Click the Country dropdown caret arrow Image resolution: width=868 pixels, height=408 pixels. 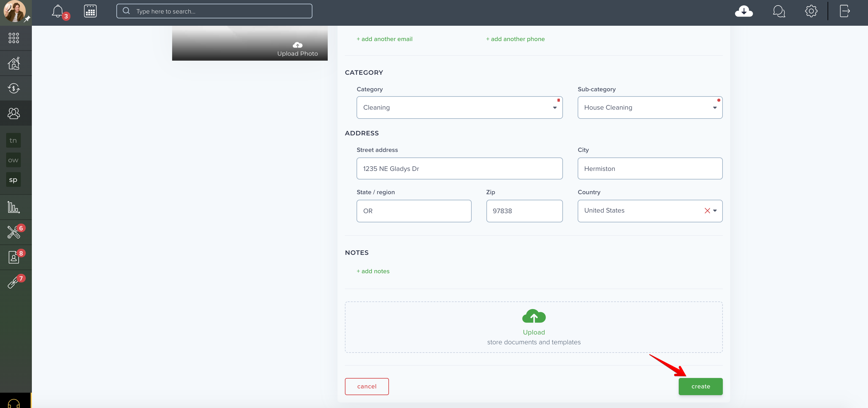[x=715, y=210]
